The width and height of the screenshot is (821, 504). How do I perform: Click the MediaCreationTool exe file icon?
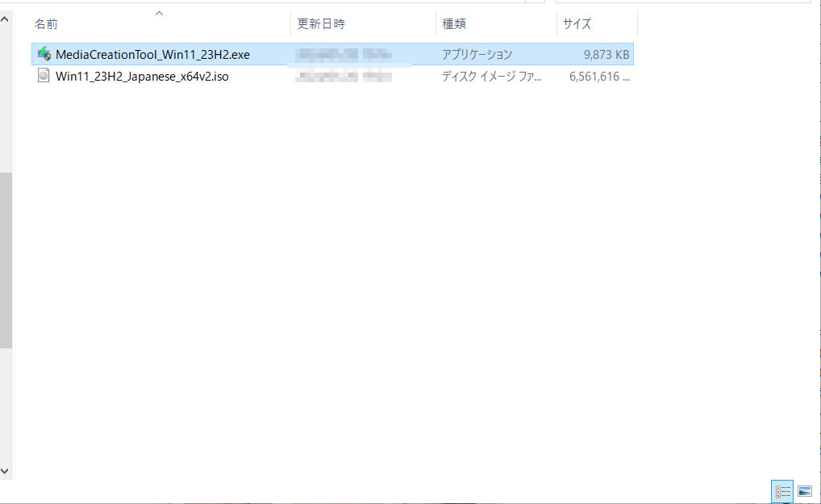[44, 55]
